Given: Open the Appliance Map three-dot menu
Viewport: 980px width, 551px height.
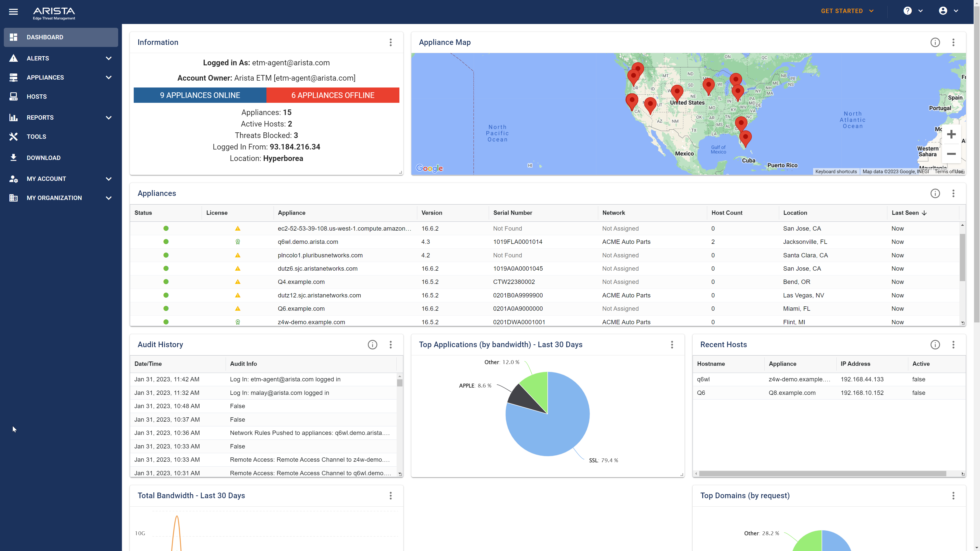Looking at the screenshot, I should [x=953, y=42].
